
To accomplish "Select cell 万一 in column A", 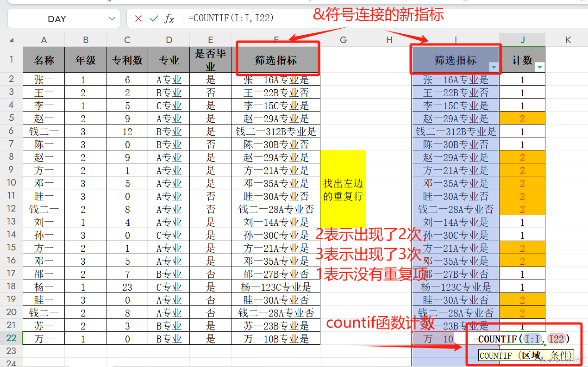I will click(x=44, y=338).
